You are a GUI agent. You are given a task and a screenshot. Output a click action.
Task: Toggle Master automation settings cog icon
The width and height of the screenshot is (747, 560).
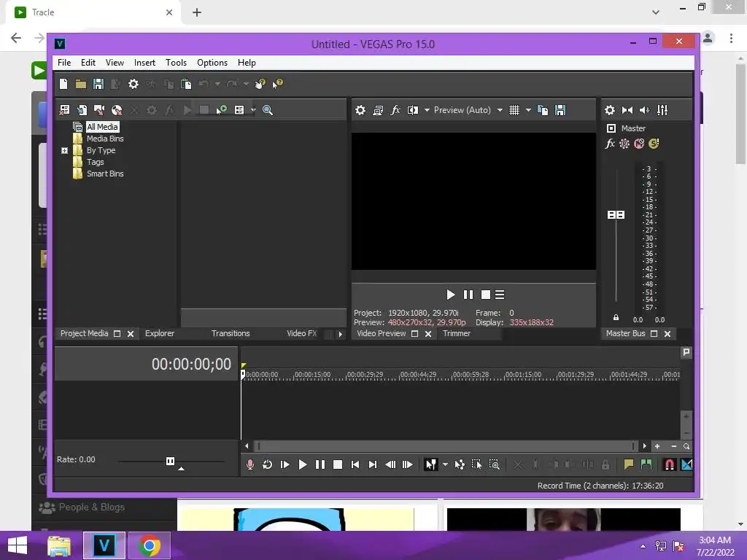click(624, 144)
